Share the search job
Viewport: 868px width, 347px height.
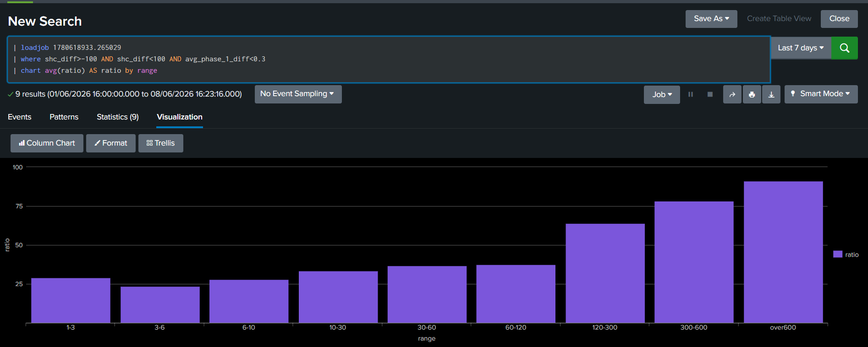pos(732,94)
